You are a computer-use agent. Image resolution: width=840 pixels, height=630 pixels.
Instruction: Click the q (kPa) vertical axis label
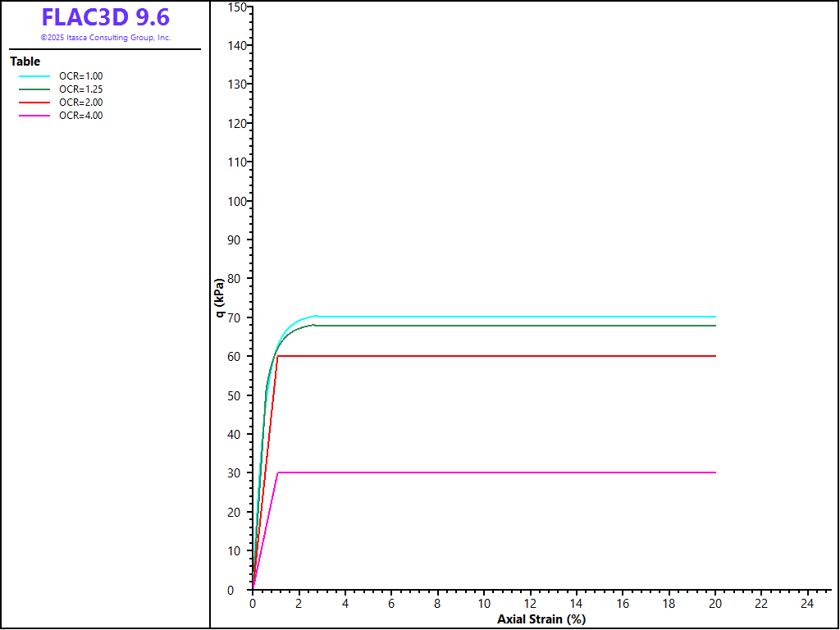(219, 298)
